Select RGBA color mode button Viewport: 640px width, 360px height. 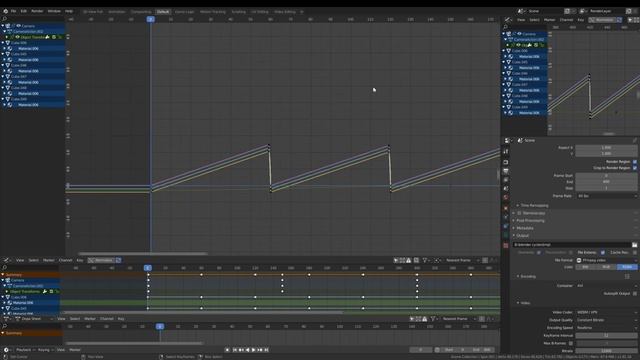627,267
